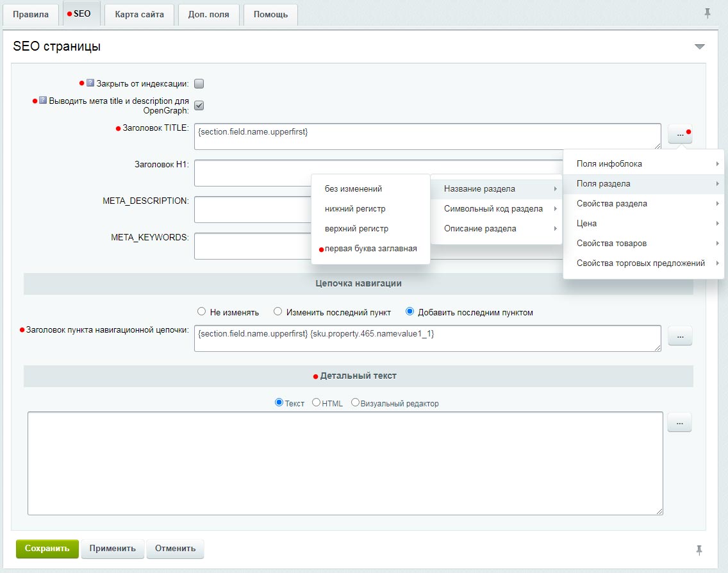
Task: Open the macro picker for Заголовок TITLE field
Action: pos(679,134)
